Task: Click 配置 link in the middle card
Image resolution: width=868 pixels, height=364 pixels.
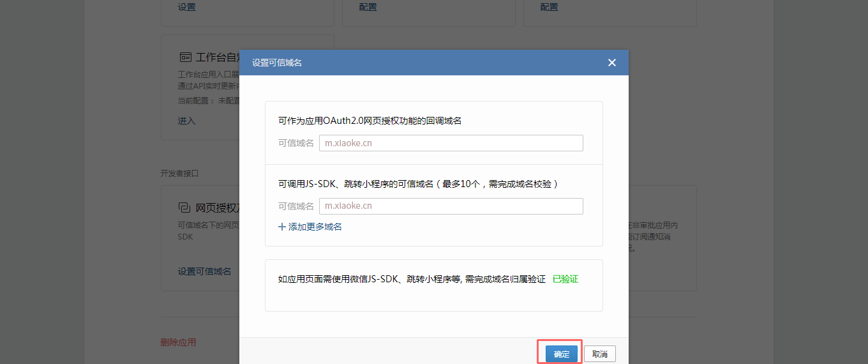Action: (x=368, y=7)
